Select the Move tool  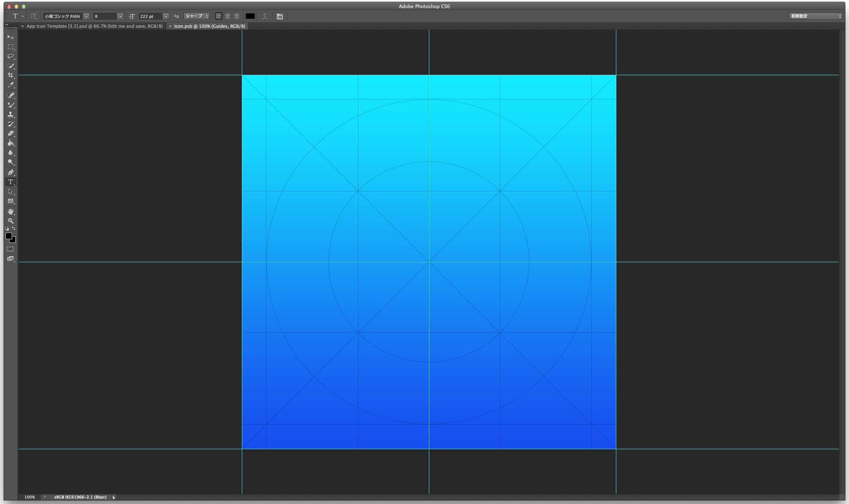coord(11,37)
